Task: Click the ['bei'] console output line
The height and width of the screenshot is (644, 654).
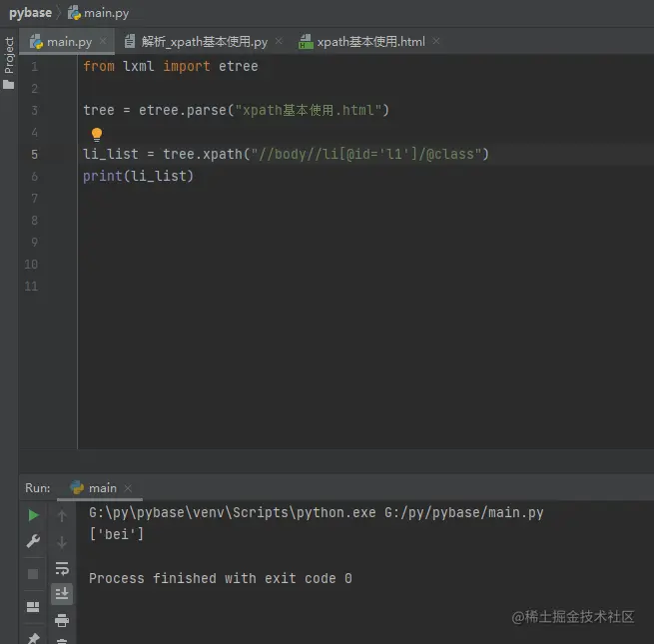Action: [x=117, y=534]
